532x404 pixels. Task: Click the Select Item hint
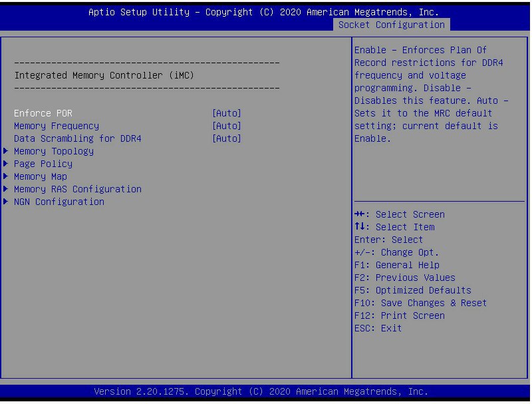coord(405,227)
